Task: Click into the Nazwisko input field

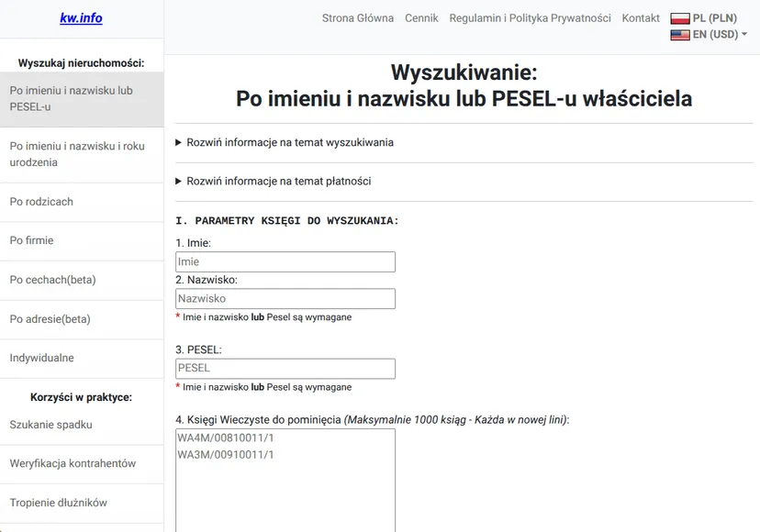Action: click(285, 298)
